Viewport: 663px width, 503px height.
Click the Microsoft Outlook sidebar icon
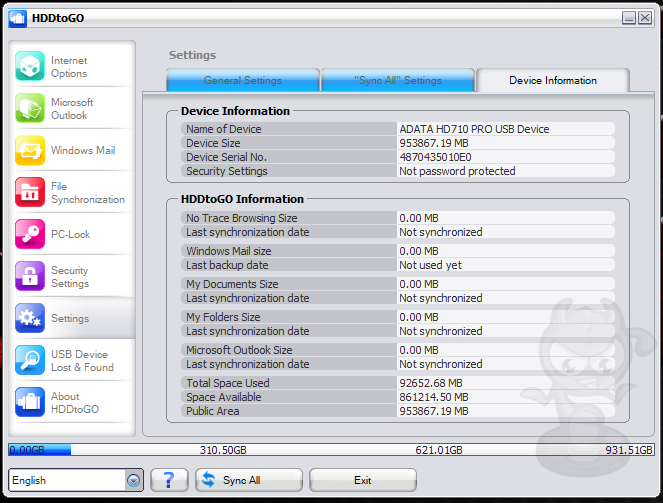pos(30,108)
